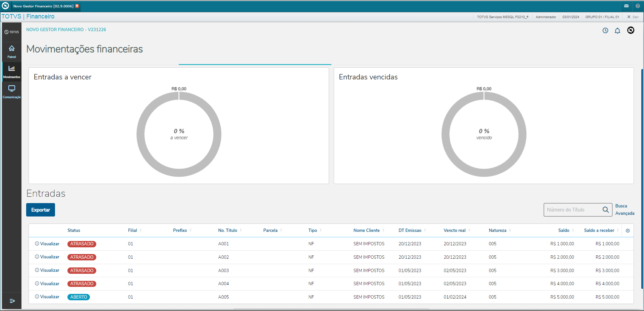
Task: Click title number A002 cell
Action: 223,257
